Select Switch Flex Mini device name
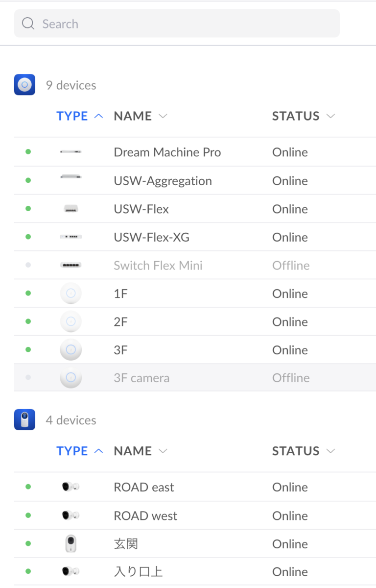This screenshot has height=588, width=376. (x=158, y=266)
